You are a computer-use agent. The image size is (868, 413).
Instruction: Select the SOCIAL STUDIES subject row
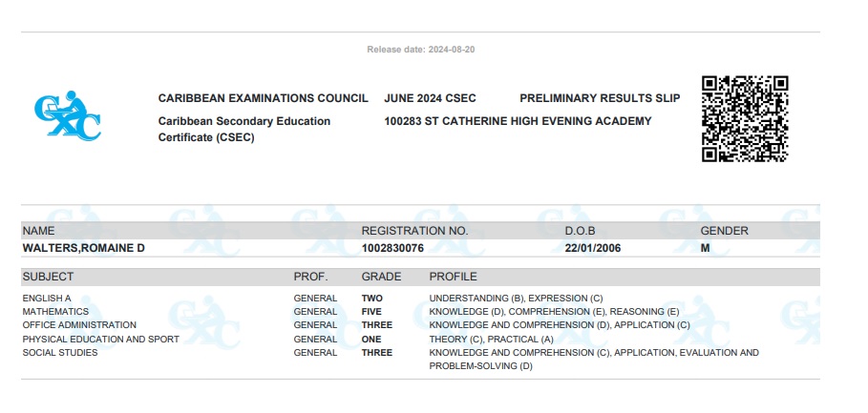click(421, 359)
